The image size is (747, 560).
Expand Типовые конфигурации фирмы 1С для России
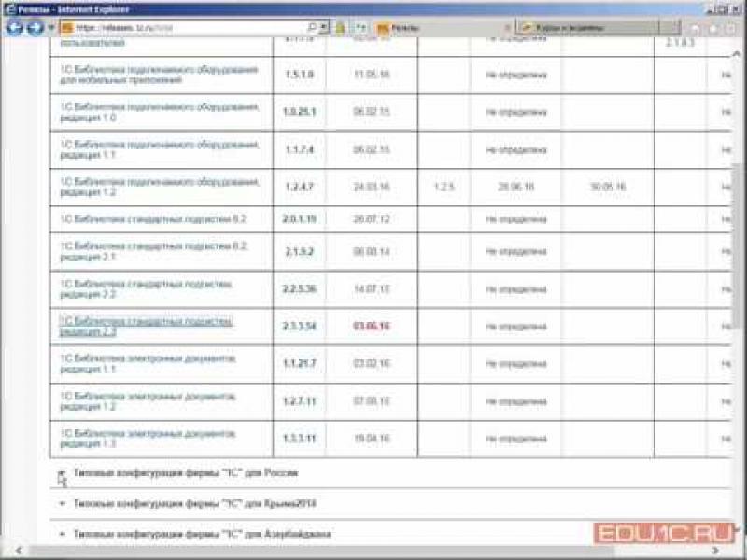185,473
